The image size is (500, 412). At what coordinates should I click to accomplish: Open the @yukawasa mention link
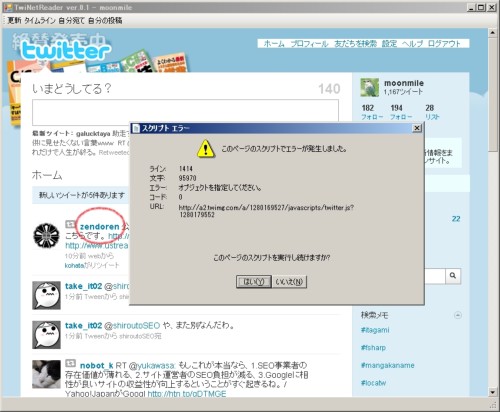[152, 366]
